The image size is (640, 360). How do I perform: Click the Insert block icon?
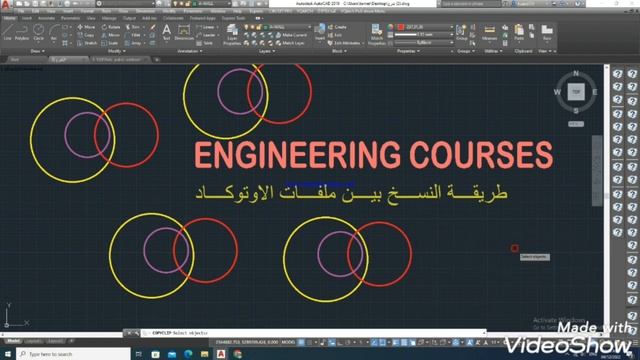[x=320, y=32]
